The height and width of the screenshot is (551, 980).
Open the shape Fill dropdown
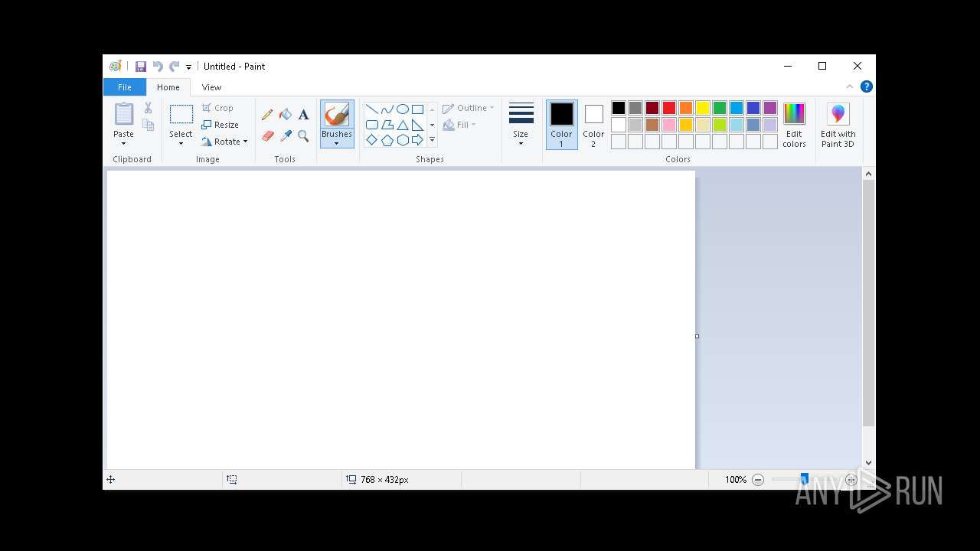pos(459,125)
